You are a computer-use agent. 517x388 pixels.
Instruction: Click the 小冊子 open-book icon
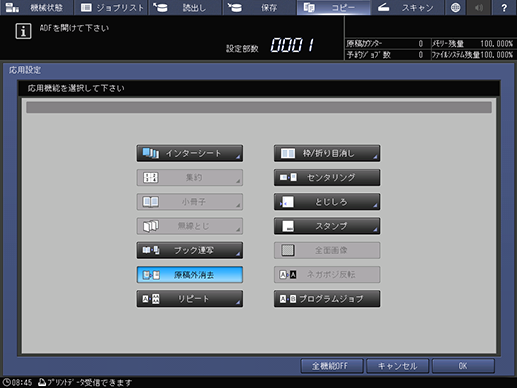[x=151, y=202]
